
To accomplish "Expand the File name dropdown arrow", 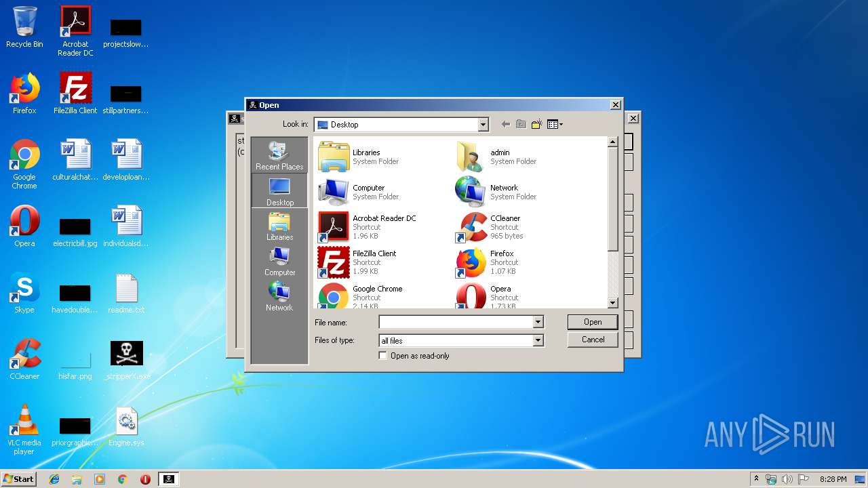I will 538,323.
